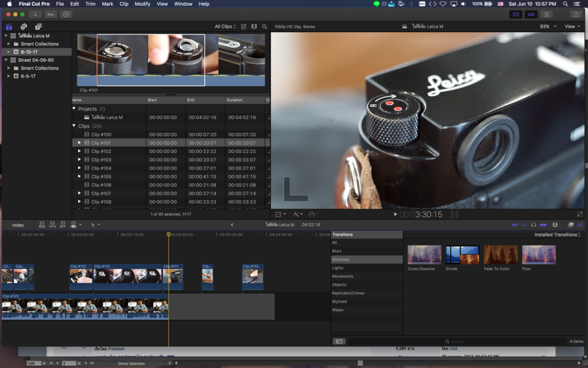Open the viewer View options button
Screen dimensions: 588x368
572,26
